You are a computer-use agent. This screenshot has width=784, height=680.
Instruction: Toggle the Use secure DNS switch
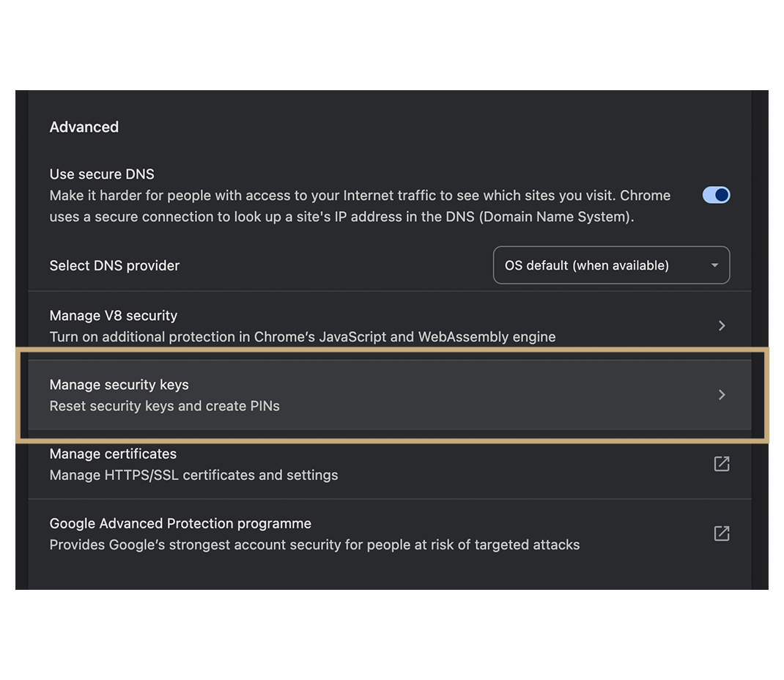coord(716,195)
